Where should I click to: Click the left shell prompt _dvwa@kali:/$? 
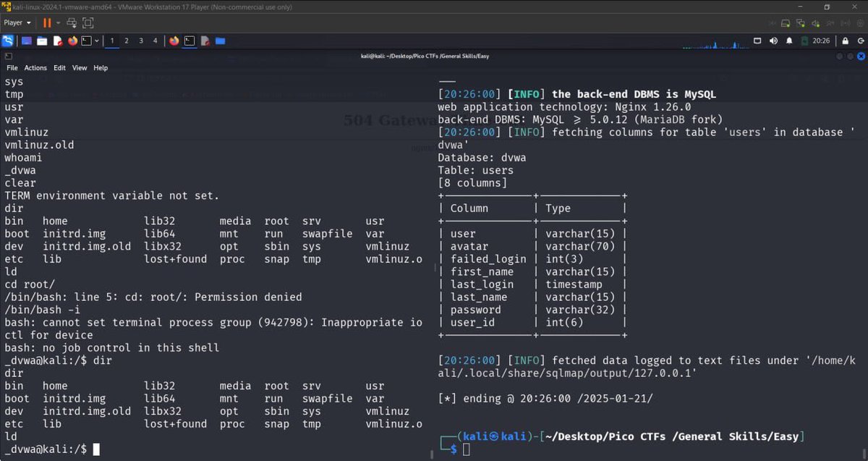click(x=46, y=449)
